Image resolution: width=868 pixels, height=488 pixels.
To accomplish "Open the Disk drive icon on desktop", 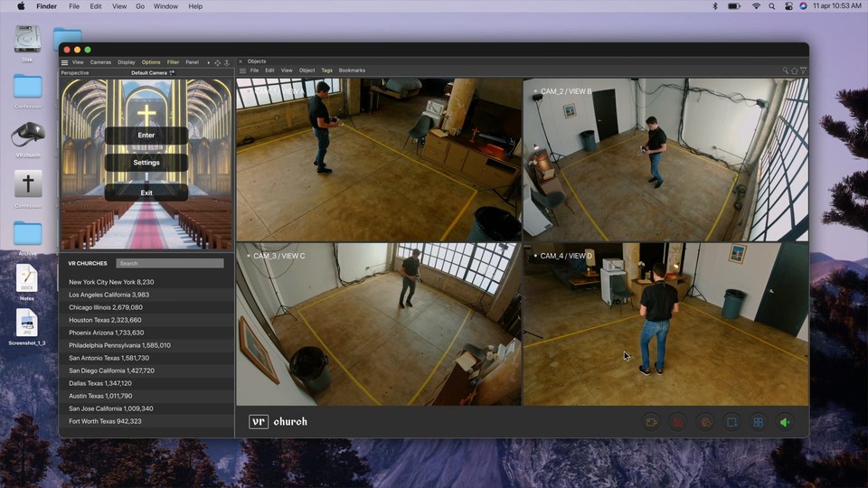I will pyautogui.click(x=27, y=40).
